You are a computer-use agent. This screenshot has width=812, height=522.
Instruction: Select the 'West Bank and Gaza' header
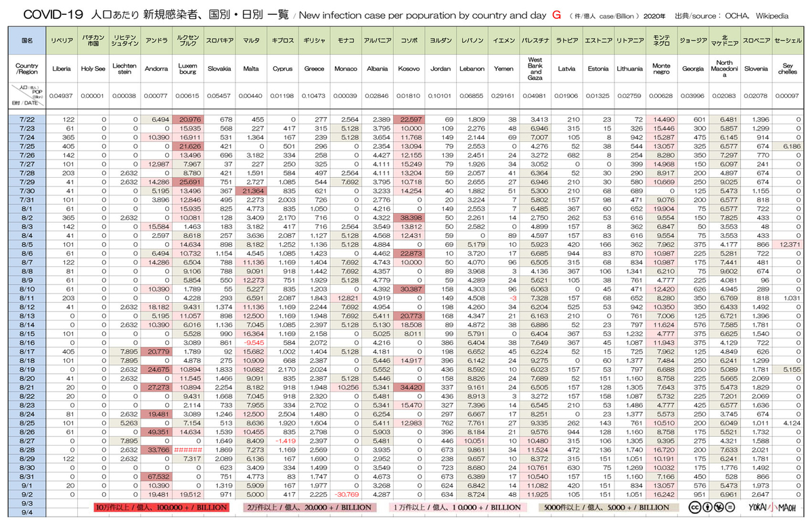(535, 68)
